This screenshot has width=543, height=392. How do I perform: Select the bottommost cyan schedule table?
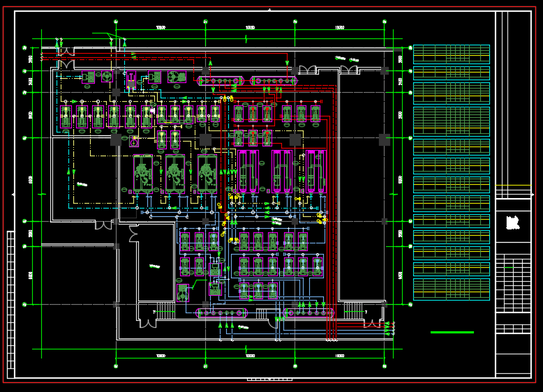coord(452,289)
